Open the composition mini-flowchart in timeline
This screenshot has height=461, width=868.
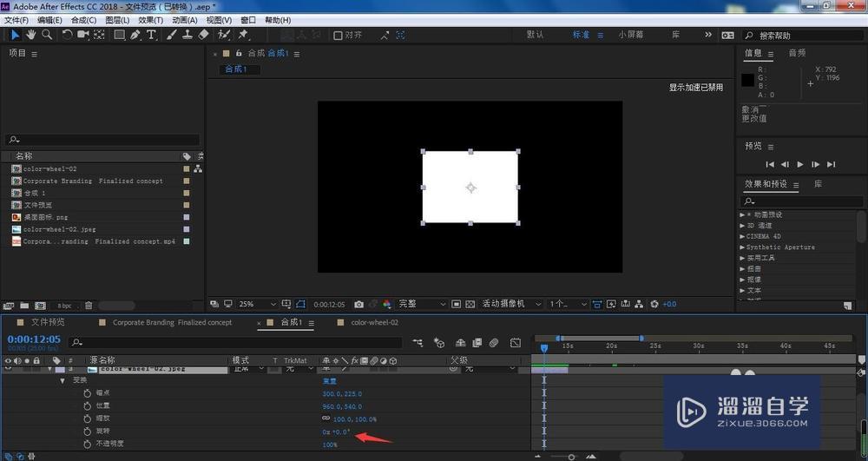(418, 343)
